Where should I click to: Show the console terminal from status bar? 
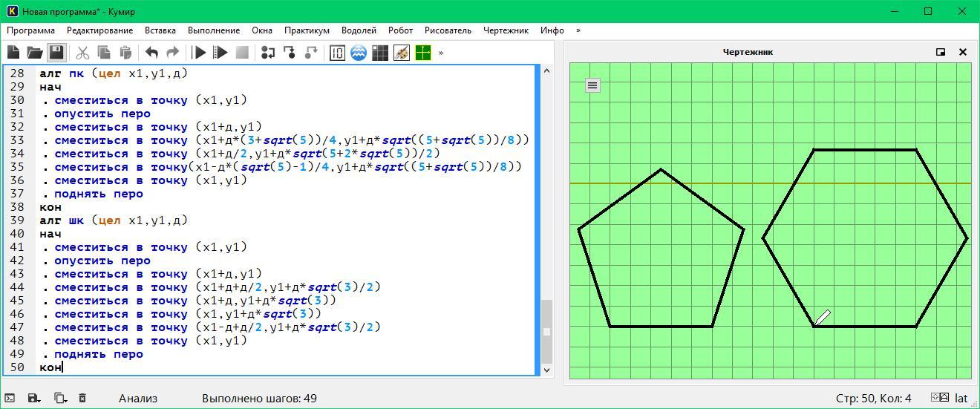coord(10,399)
